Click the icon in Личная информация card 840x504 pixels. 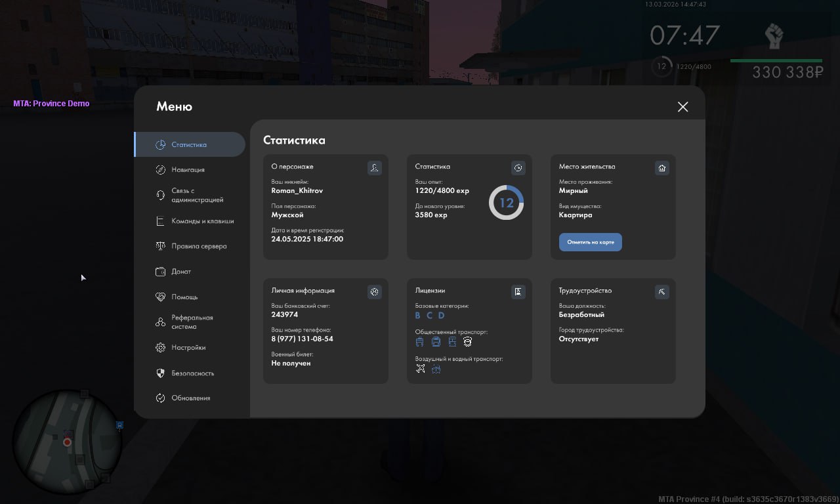click(x=374, y=292)
